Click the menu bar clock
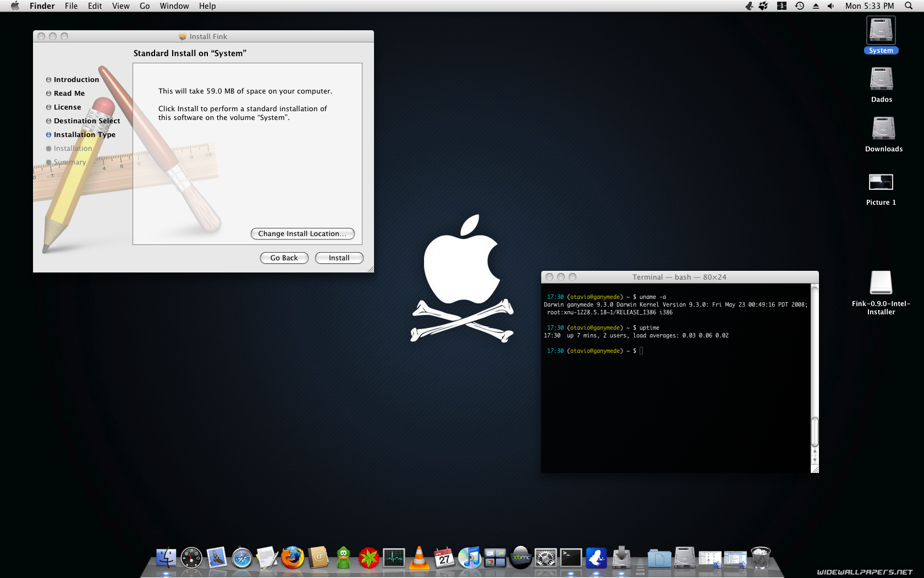The height and width of the screenshot is (578, 924). 870,6
